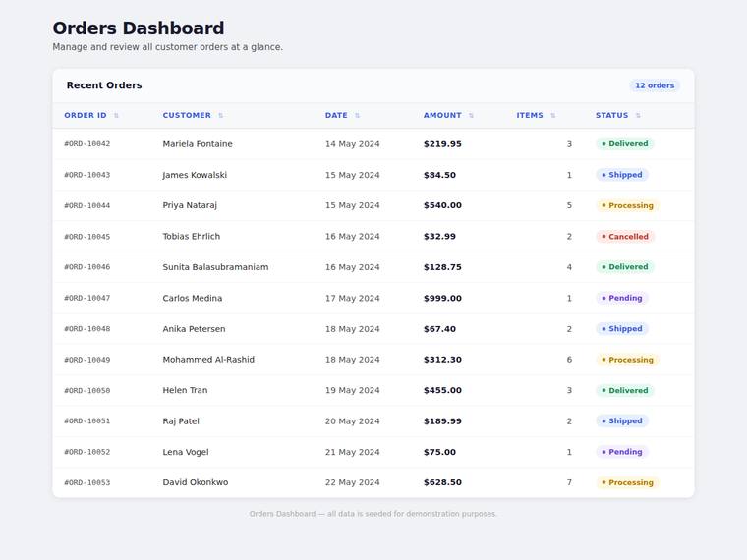Click Delivered badge for Sunita Balasubramaniam
This screenshot has height=560, width=747.
pyautogui.click(x=624, y=267)
